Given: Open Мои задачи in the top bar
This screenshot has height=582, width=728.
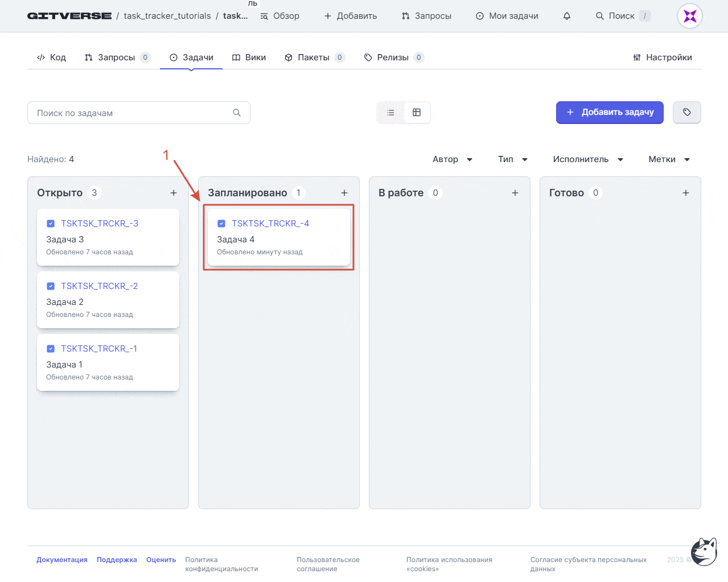Looking at the screenshot, I should [507, 16].
